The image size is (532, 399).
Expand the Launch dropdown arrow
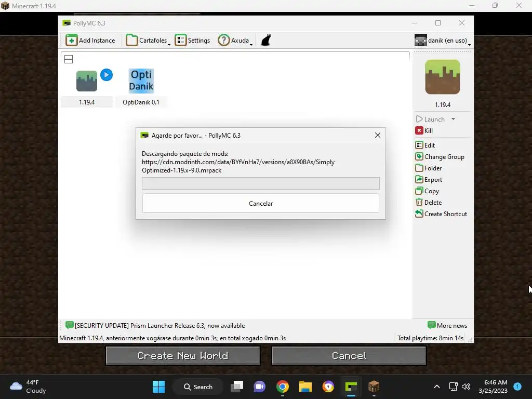453,119
